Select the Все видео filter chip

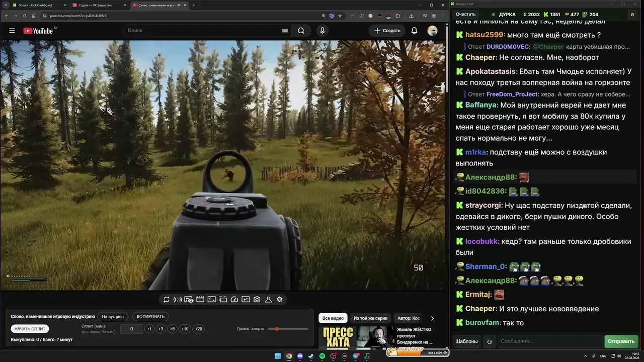[333, 318]
